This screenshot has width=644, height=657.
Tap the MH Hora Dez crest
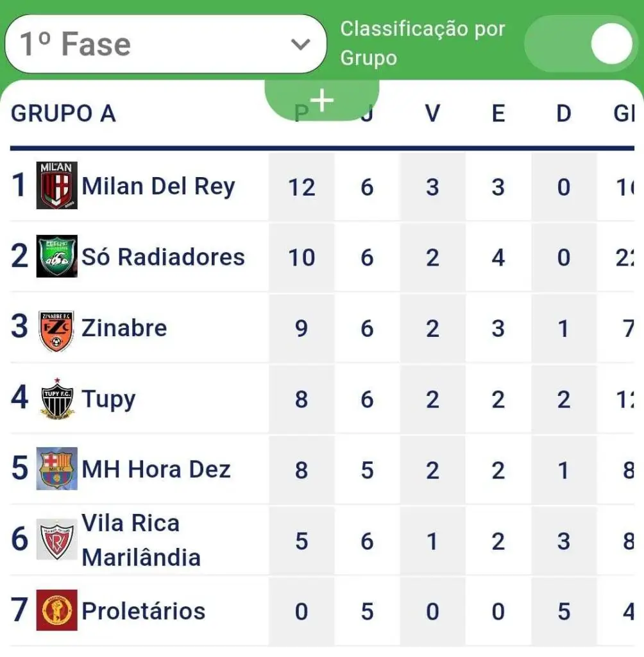pos(56,468)
